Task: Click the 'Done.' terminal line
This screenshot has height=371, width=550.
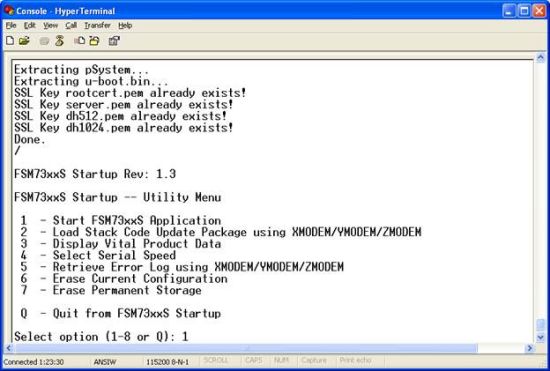Action: pos(30,140)
